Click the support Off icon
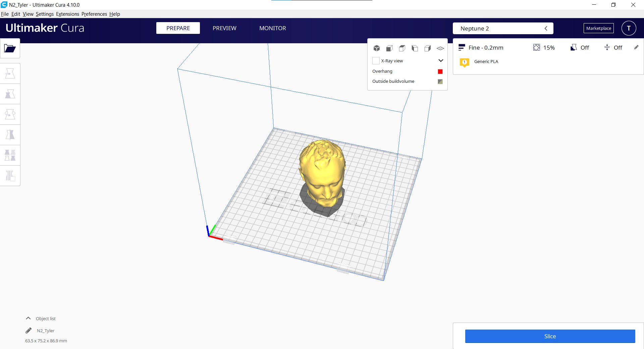Screen dimensions: 644x349 pyautogui.click(x=574, y=48)
